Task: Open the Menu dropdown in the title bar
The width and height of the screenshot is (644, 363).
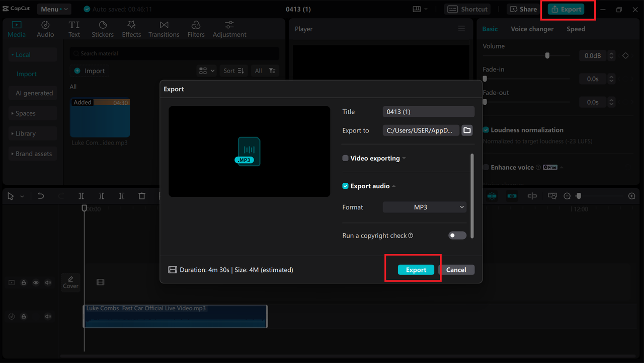Action: [x=54, y=9]
